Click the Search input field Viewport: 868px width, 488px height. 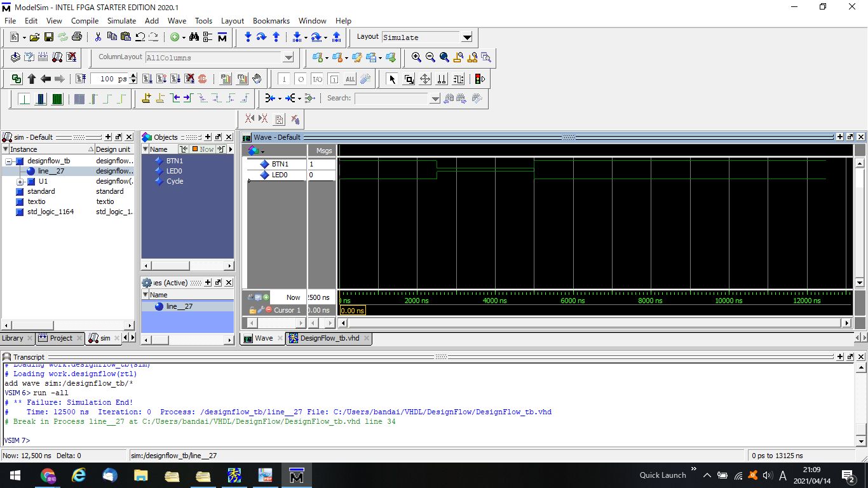tap(391, 98)
